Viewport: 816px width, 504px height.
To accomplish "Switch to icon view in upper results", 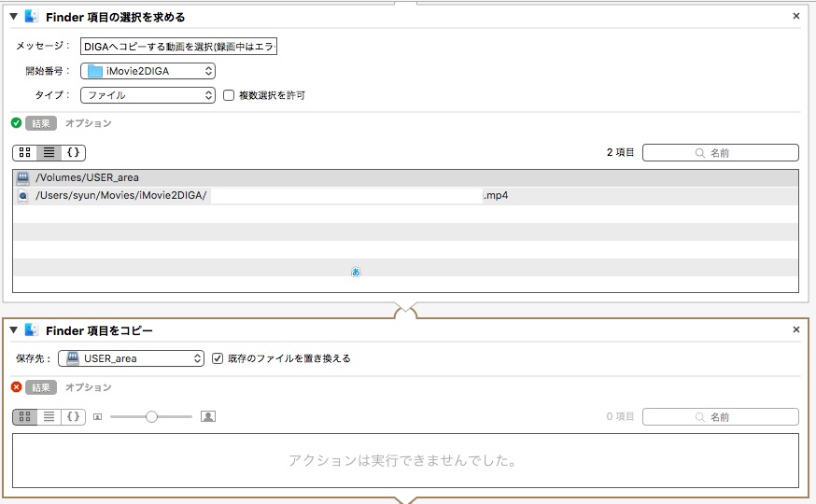I will (x=24, y=152).
